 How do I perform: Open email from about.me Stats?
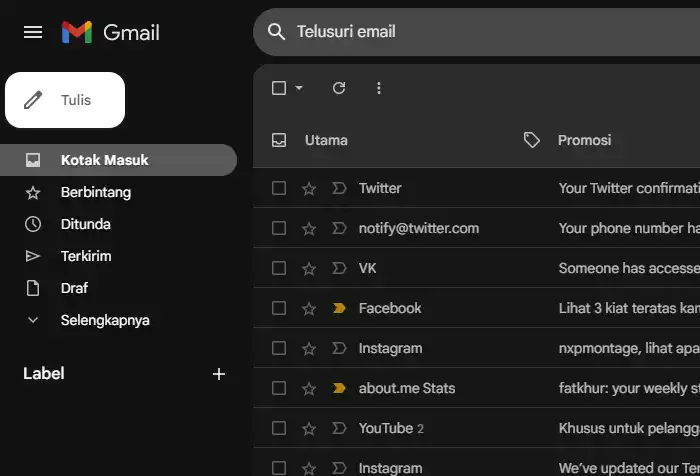point(407,388)
